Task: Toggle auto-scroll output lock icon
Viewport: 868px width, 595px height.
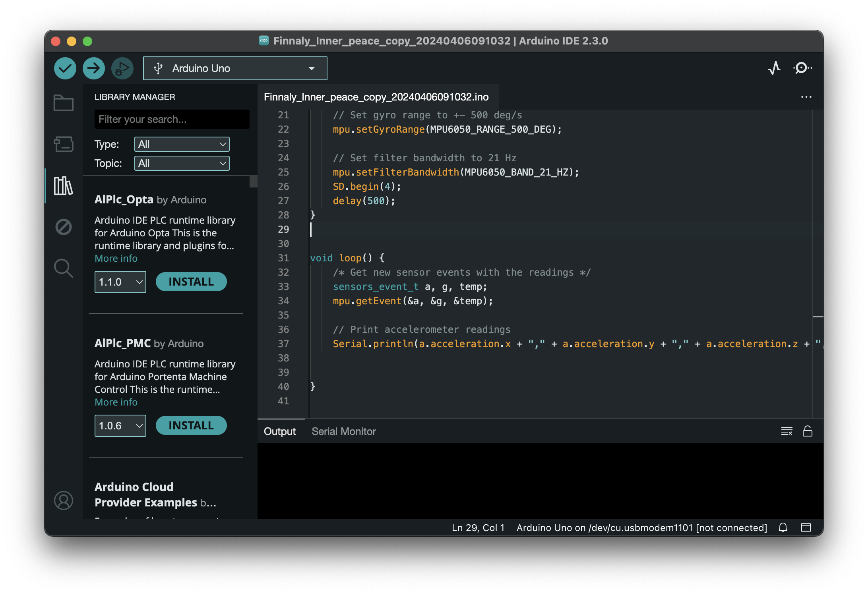Action: pos(808,432)
